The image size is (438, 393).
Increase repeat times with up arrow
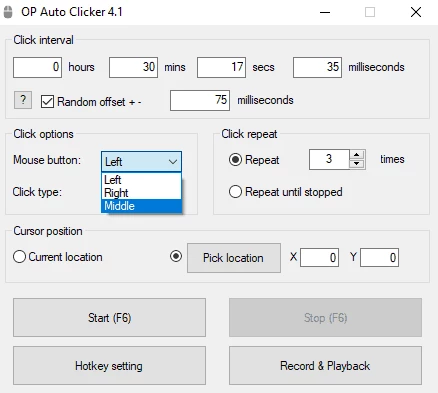(x=357, y=155)
